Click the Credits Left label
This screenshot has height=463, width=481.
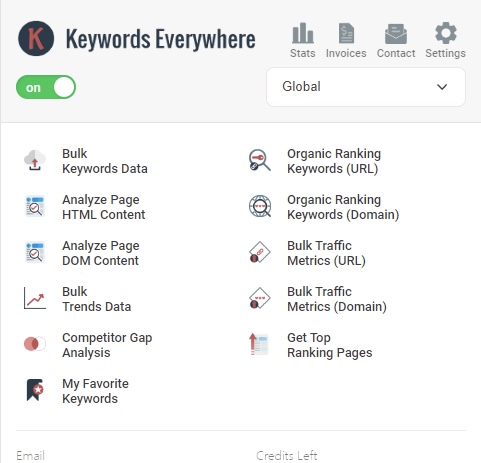[287, 455]
